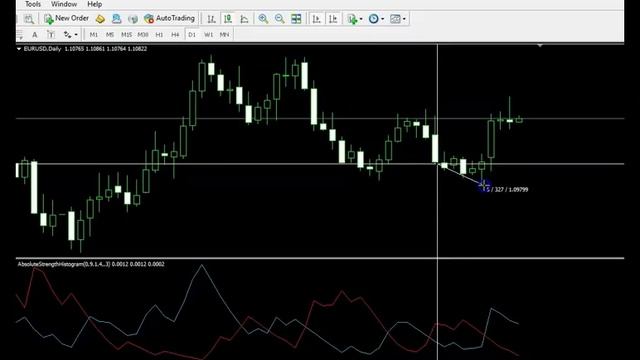Switch to H4 timeframe
This screenshot has width=640, height=360.
point(175,35)
